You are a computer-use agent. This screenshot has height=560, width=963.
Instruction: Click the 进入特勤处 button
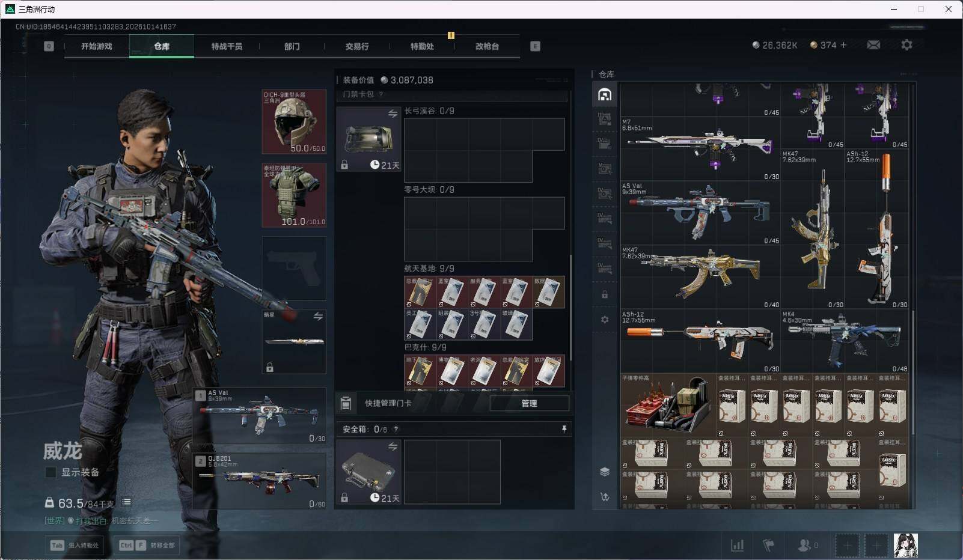pos(75,545)
